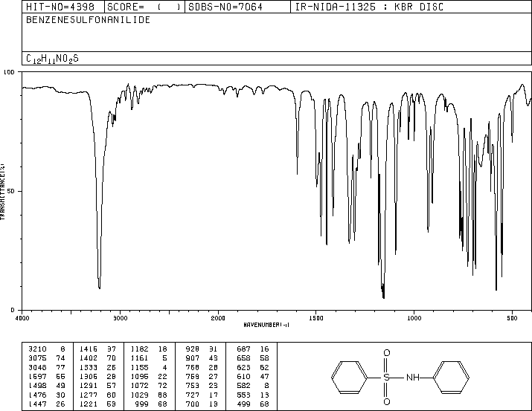Viewport: 532px width, 411px height.
Task: Click the SDBS-NO=7064 header cell
Action: (237, 7)
